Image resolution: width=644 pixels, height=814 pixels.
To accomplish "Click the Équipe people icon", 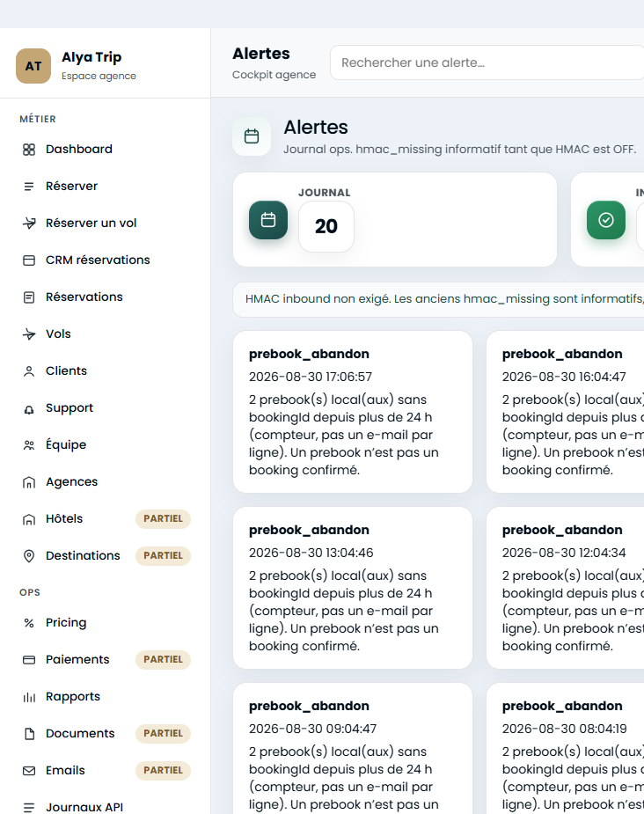I will [29, 445].
